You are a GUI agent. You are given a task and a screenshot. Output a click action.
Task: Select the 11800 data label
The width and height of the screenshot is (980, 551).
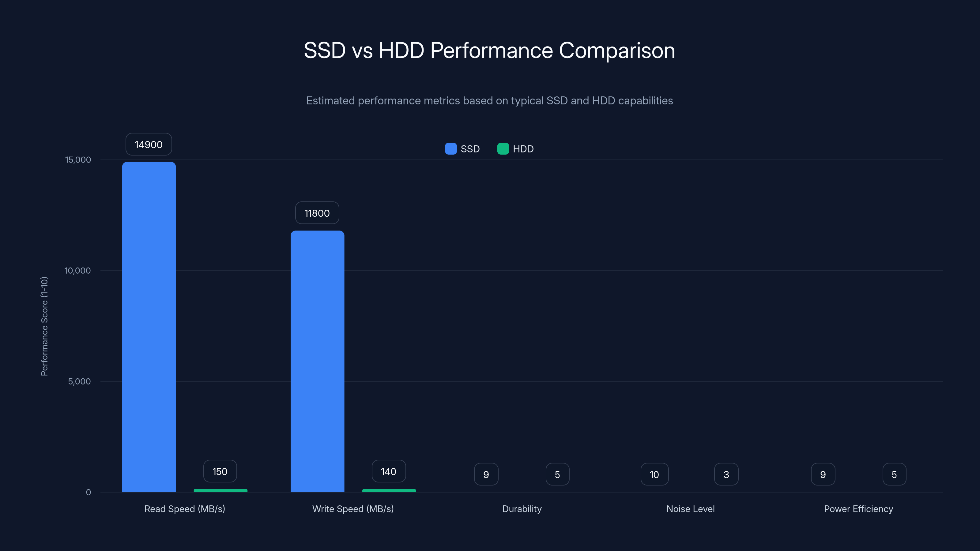point(317,213)
